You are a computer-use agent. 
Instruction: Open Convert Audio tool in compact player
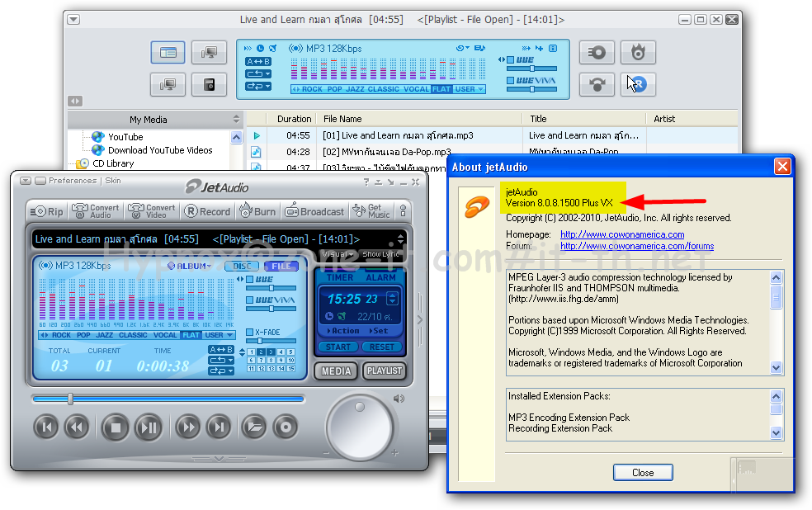(95, 211)
